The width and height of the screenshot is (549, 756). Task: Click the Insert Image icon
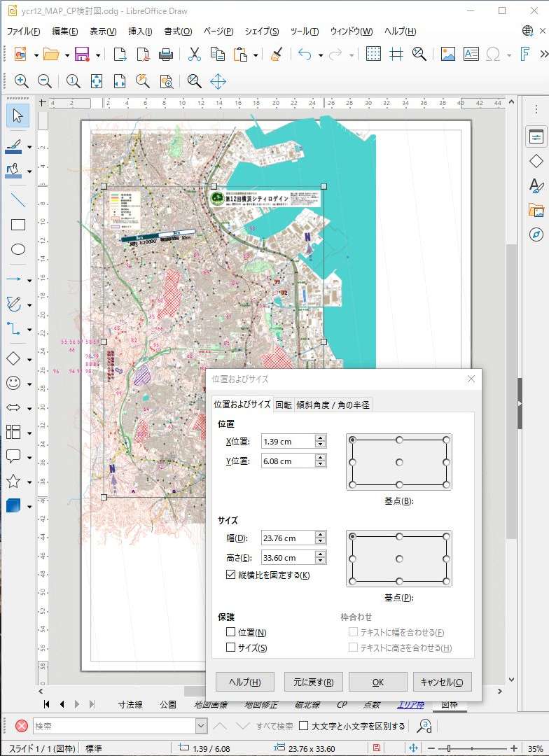(448, 55)
